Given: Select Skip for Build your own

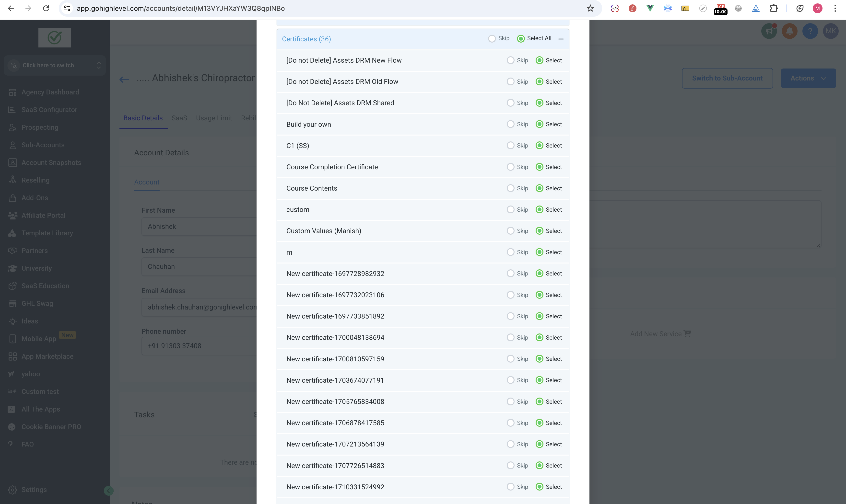Looking at the screenshot, I should click(510, 124).
